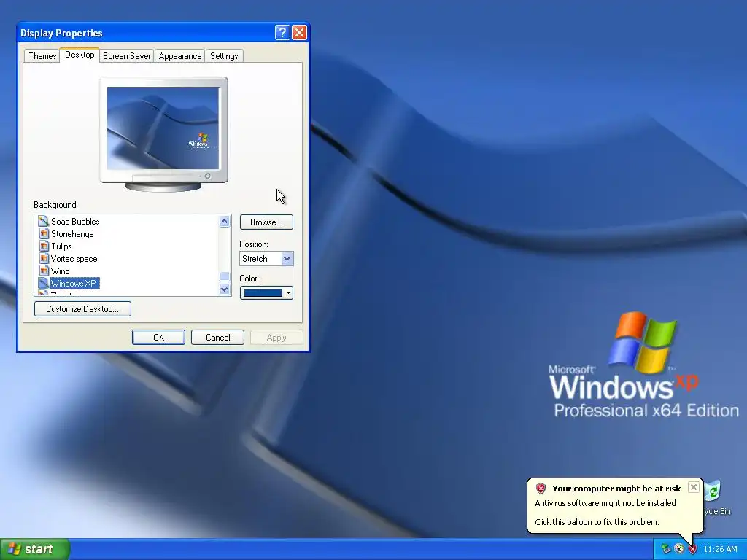
Task: Select the Desktop tab
Action: 80,55
